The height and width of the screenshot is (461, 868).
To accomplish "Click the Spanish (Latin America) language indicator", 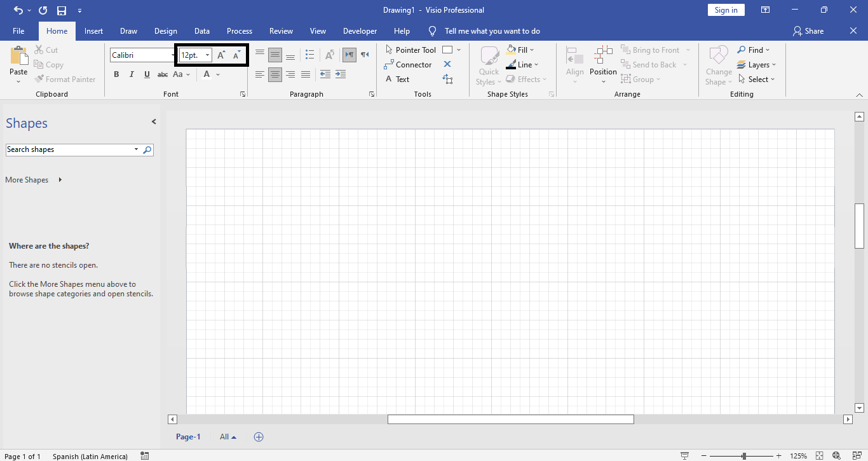I will coord(90,456).
